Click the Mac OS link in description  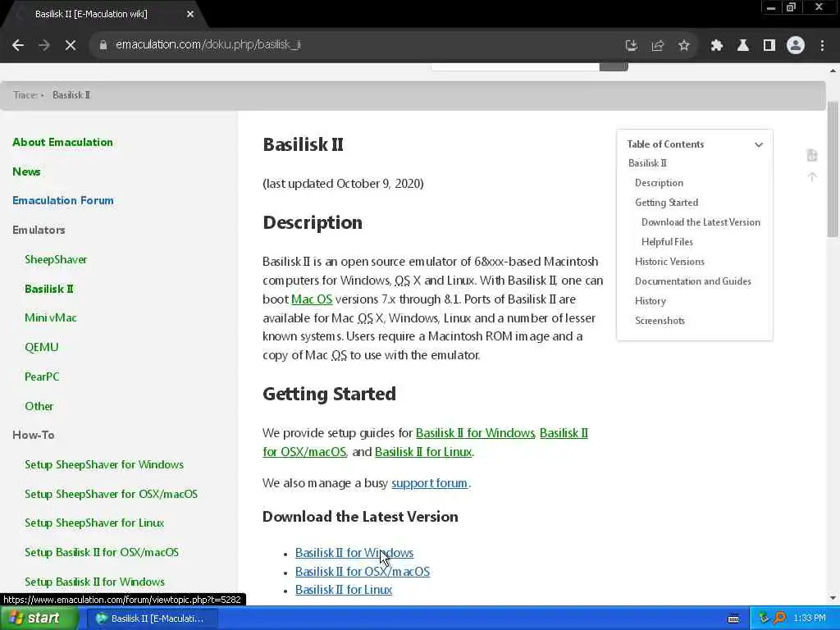pos(312,299)
